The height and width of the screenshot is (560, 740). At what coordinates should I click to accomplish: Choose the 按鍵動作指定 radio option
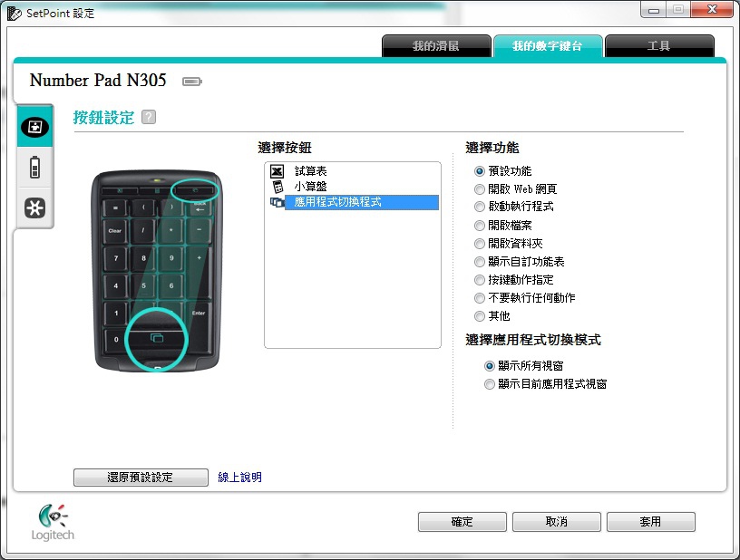coord(480,280)
